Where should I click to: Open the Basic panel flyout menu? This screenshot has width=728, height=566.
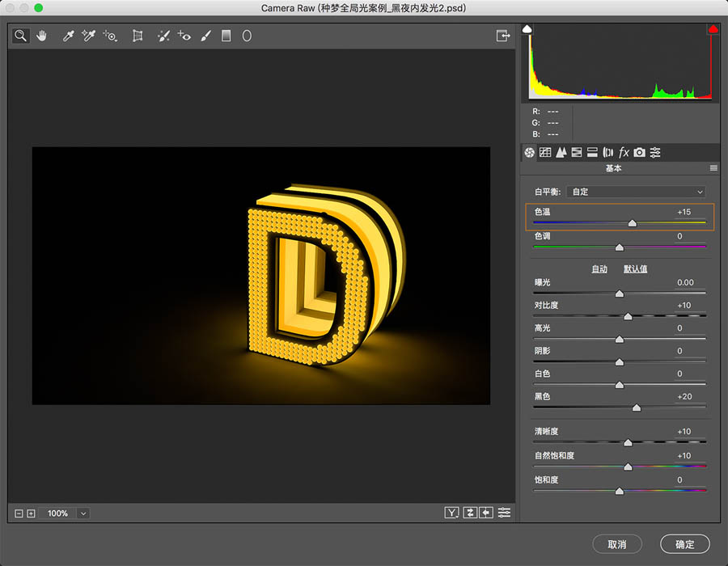click(713, 167)
